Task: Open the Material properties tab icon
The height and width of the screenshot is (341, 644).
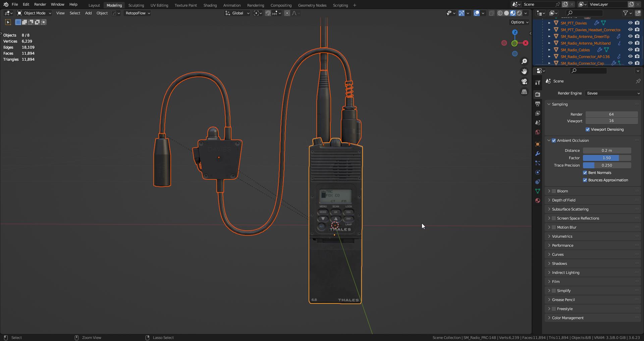Action: [538, 201]
